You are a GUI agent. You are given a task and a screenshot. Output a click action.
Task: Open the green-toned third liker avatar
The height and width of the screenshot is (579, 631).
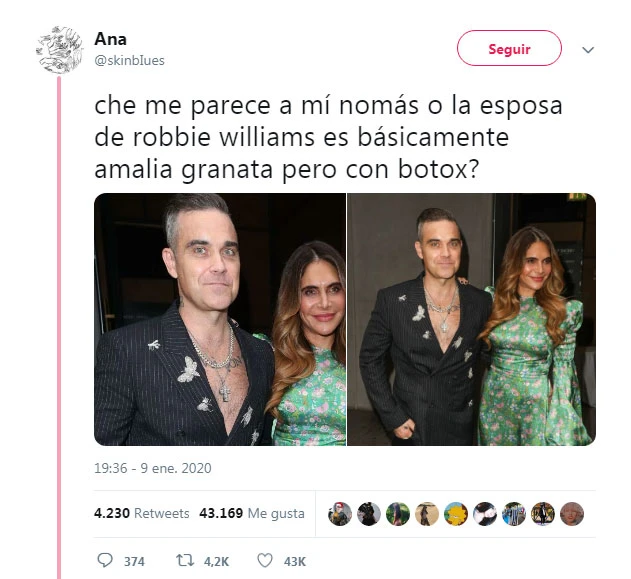[x=398, y=514]
